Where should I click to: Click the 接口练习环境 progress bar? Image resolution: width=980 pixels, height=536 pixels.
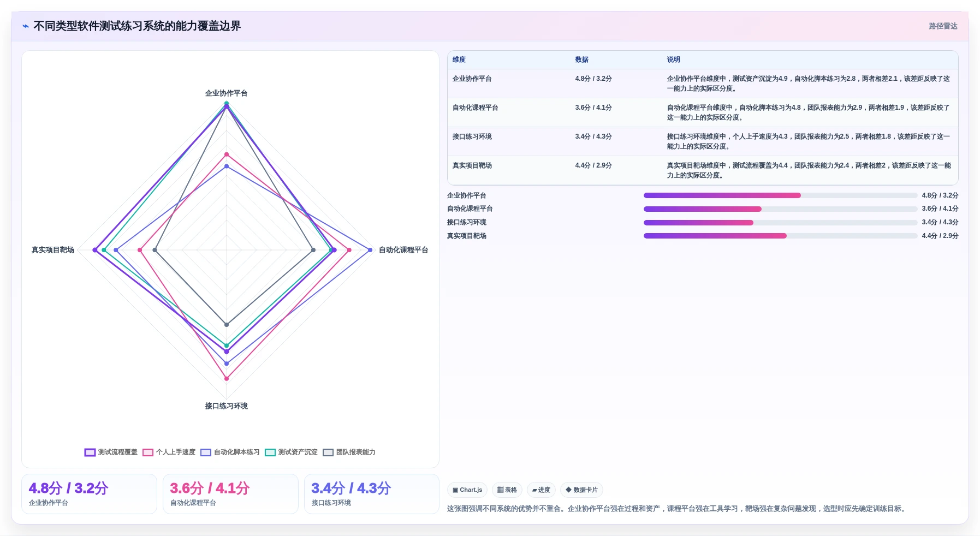[x=780, y=223]
